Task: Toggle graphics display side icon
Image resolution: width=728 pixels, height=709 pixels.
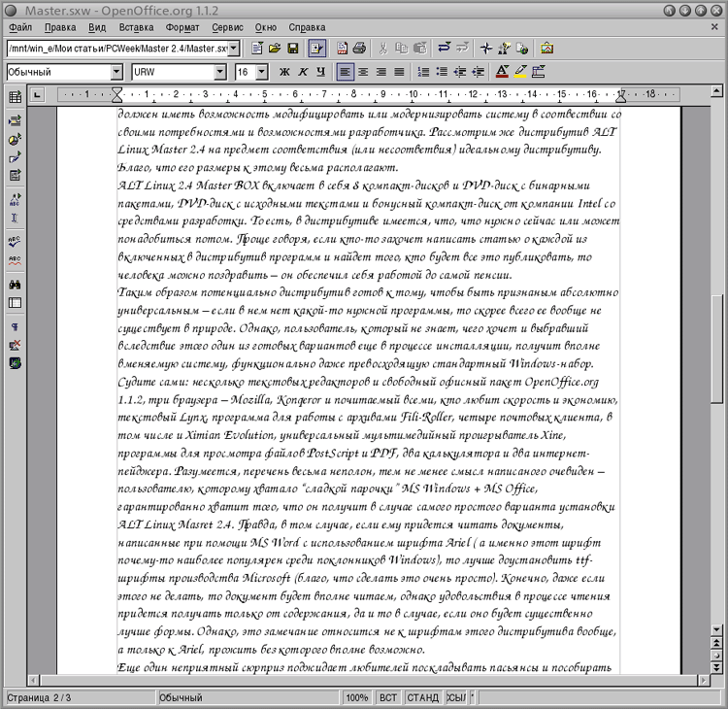Action: [x=15, y=345]
